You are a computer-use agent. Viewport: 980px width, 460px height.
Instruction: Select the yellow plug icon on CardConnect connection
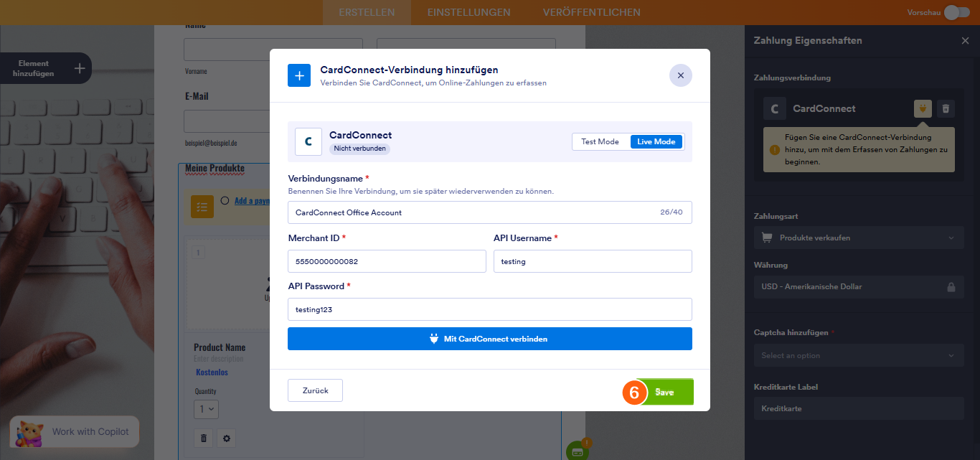click(923, 108)
